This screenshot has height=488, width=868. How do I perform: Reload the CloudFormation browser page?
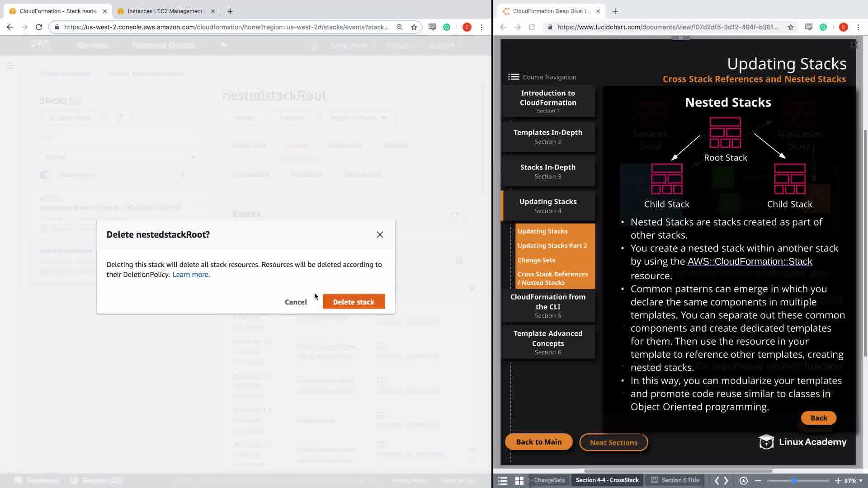pyautogui.click(x=39, y=27)
